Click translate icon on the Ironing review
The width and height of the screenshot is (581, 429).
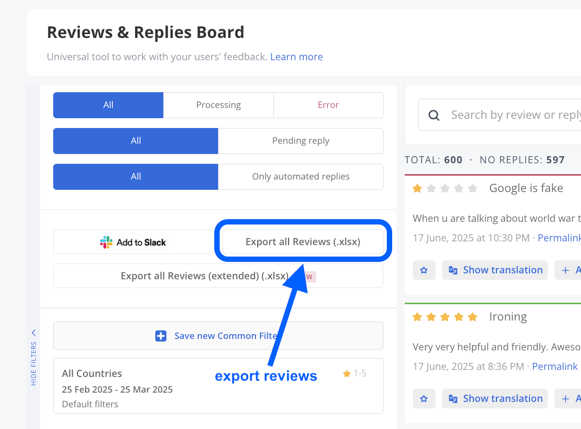tap(453, 399)
